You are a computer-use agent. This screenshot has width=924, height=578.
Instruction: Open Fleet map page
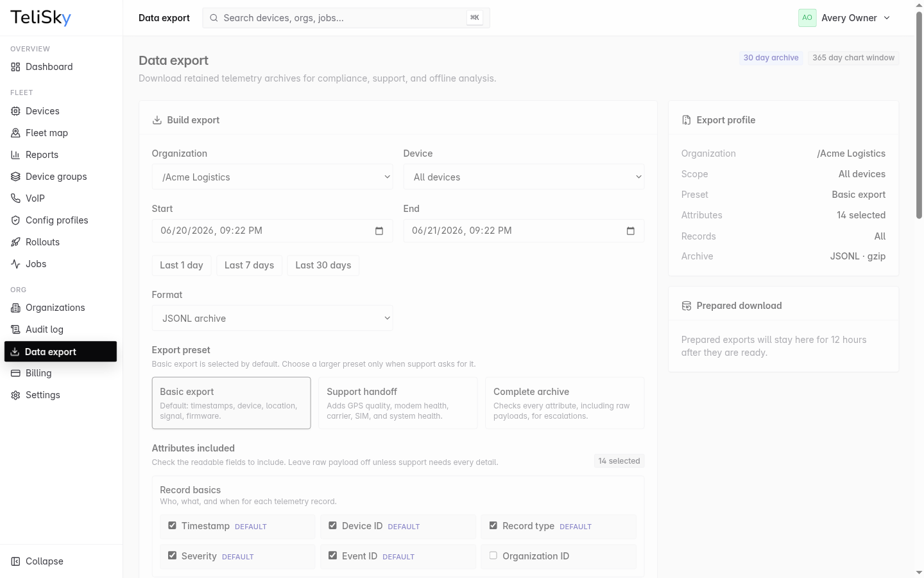click(61, 133)
